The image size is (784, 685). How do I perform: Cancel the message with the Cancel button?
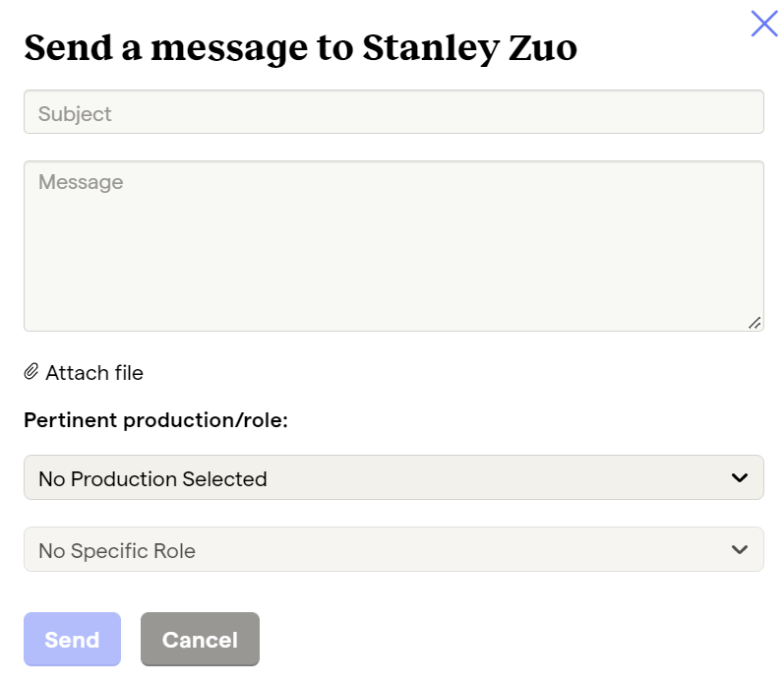tap(200, 639)
